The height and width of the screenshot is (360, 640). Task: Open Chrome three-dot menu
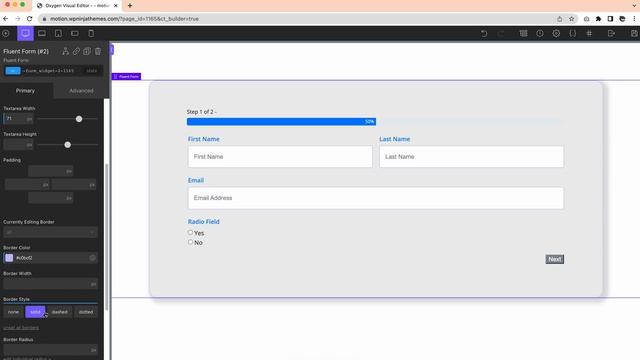(634, 19)
